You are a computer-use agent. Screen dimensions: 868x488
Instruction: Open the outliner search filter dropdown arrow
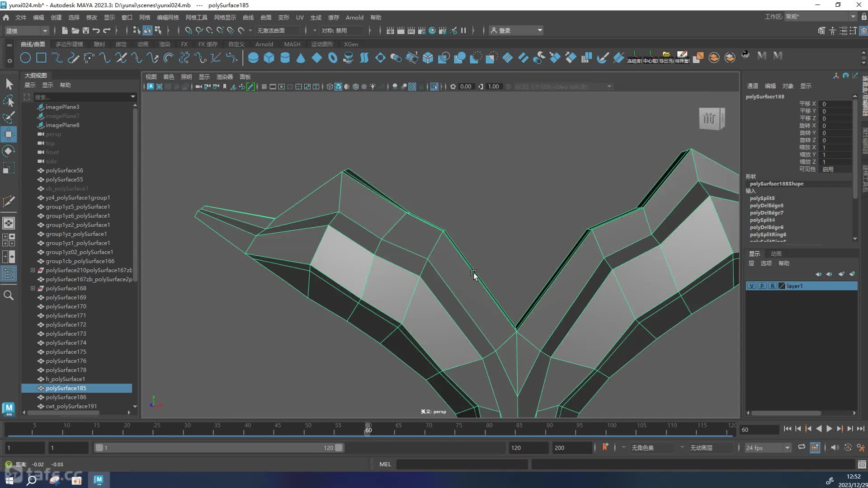coord(133,97)
